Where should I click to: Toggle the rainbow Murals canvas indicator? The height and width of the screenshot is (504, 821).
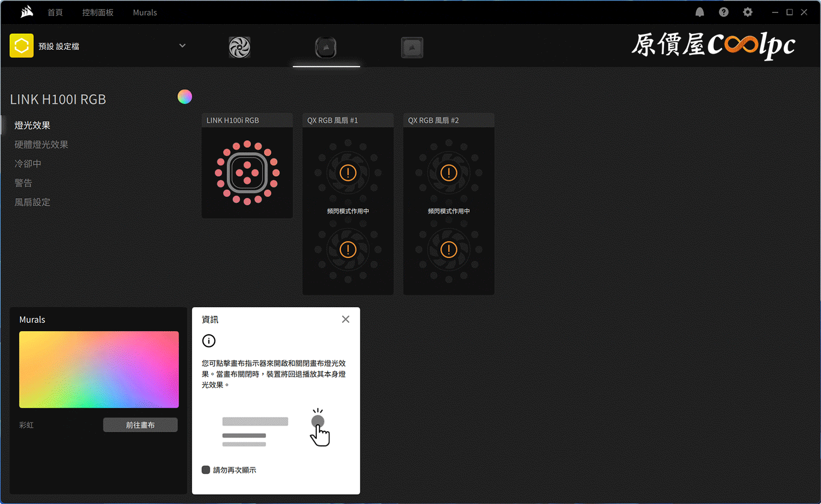pyautogui.click(x=184, y=97)
